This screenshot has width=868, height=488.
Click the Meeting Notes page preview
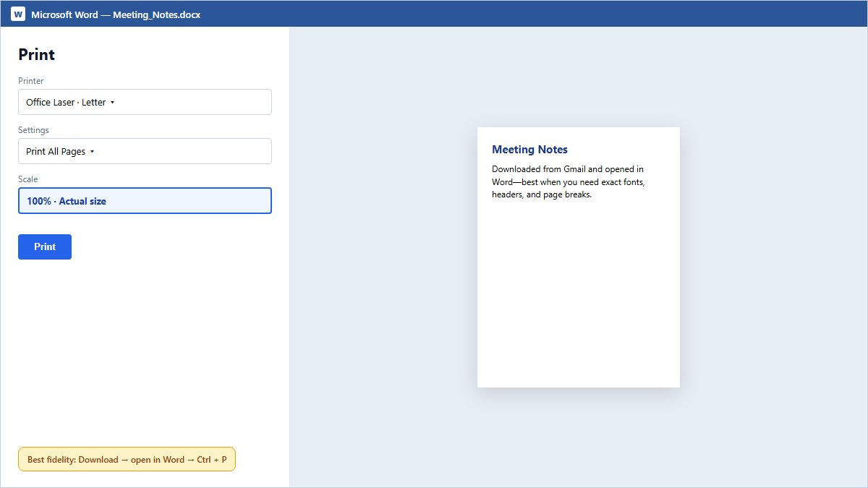coord(579,257)
